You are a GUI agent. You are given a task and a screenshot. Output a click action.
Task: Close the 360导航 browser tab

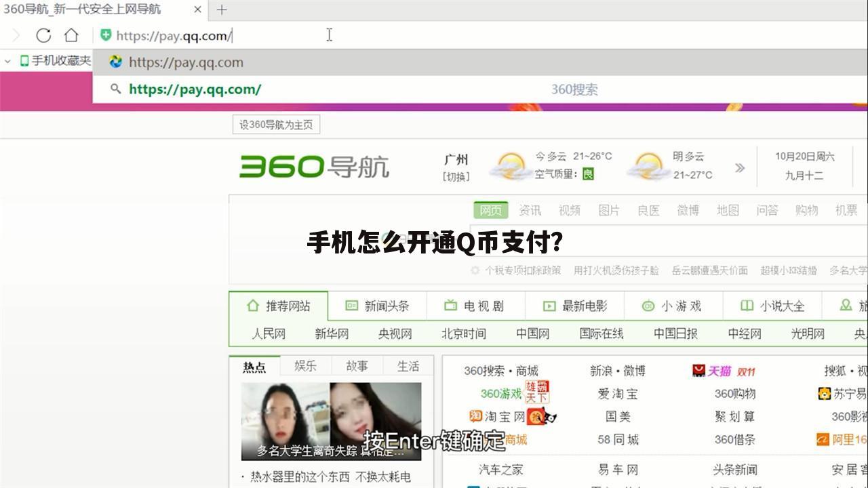point(197,9)
